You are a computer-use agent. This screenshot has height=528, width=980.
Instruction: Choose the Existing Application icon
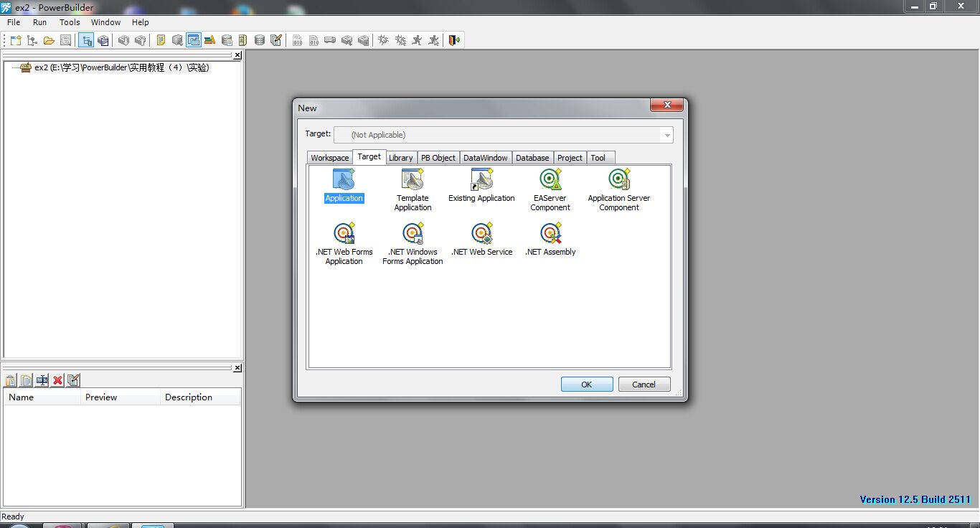click(x=481, y=185)
